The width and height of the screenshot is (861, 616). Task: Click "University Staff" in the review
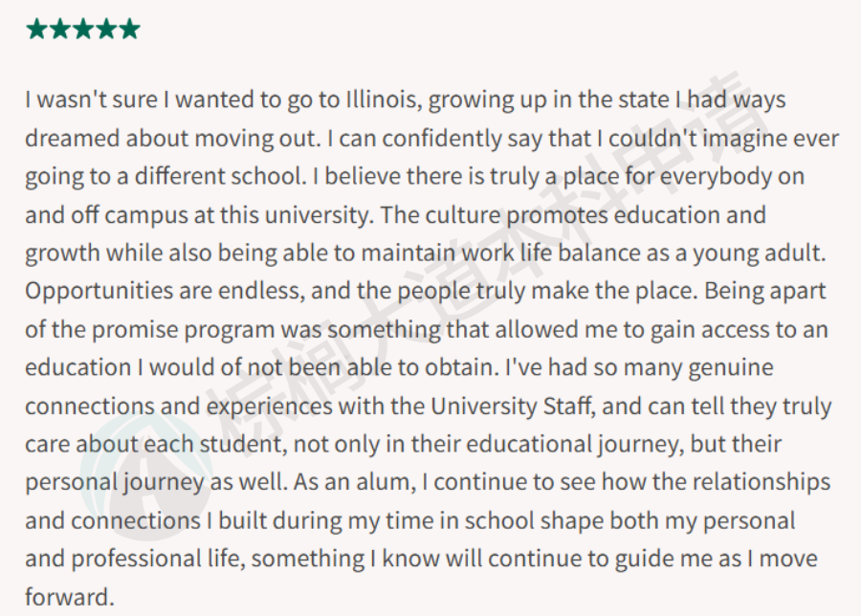pos(513,407)
